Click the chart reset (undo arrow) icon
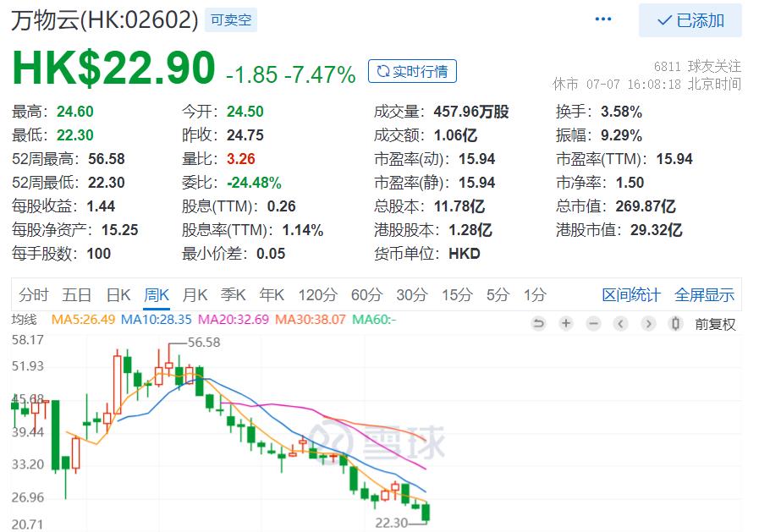The width and height of the screenshot is (759, 532). point(538,323)
